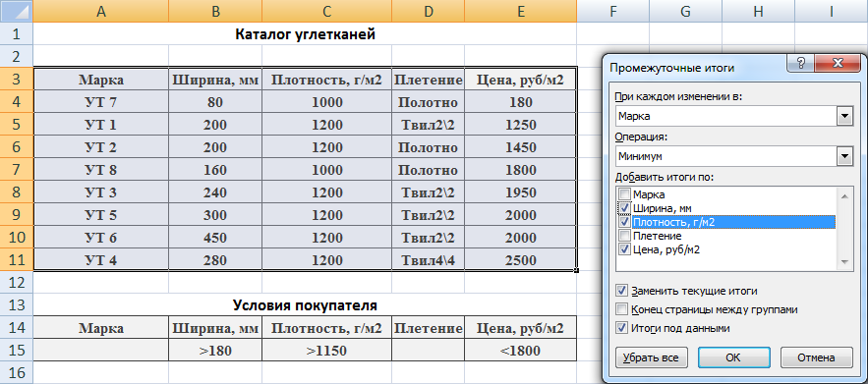Open the Операция dropdown showing Минимум
The height and width of the screenshot is (384, 868).
[844, 157]
